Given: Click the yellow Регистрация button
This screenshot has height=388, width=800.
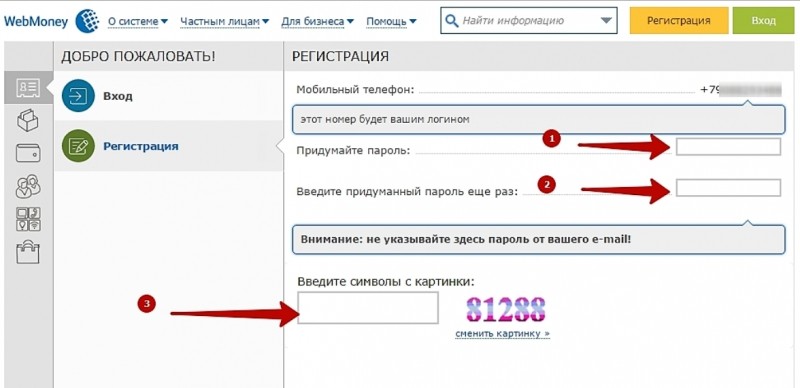Looking at the screenshot, I should [x=679, y=20].
